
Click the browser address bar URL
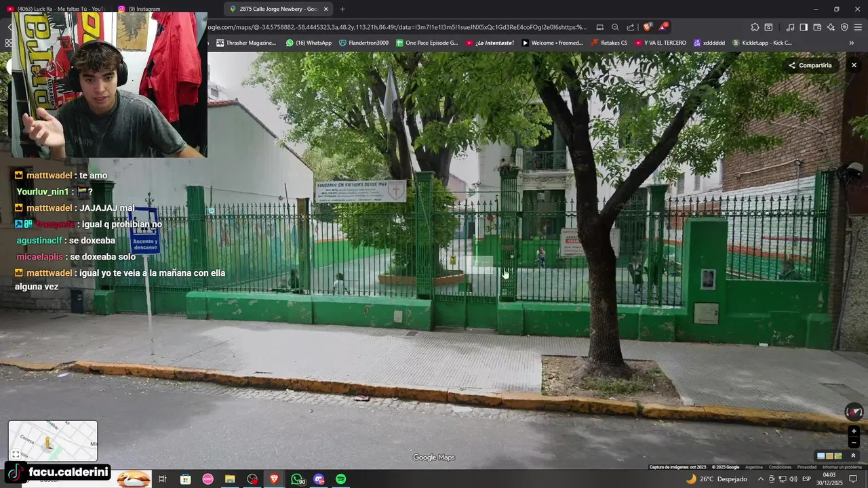[397, 27]
